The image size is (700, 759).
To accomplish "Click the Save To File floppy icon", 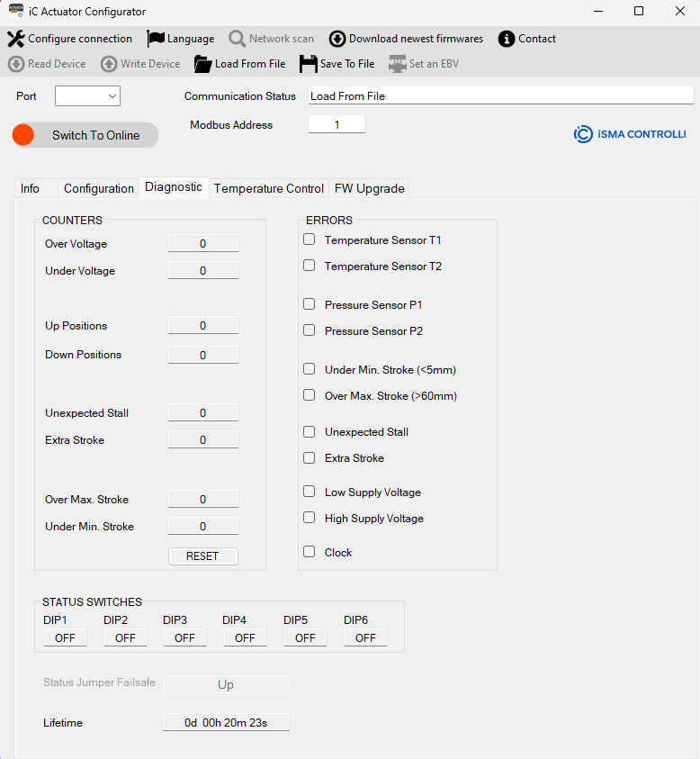I will (x=308, y=64).
